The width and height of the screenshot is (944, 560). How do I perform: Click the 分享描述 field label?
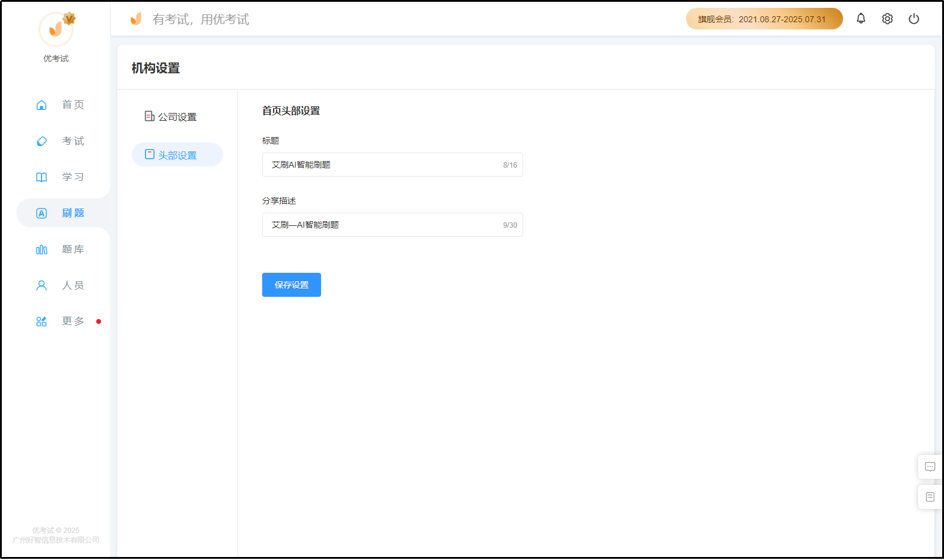pyautogui.click(x=279, y=201)
